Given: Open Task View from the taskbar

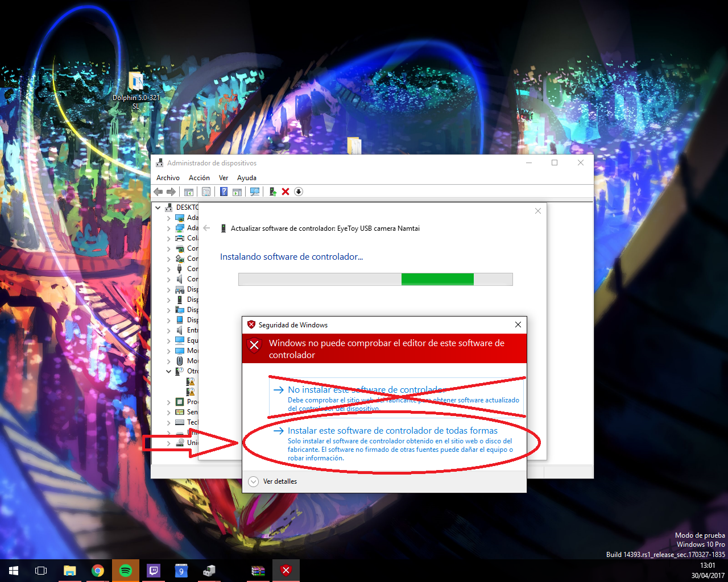Looking at the screenshot, I should 41,571.
